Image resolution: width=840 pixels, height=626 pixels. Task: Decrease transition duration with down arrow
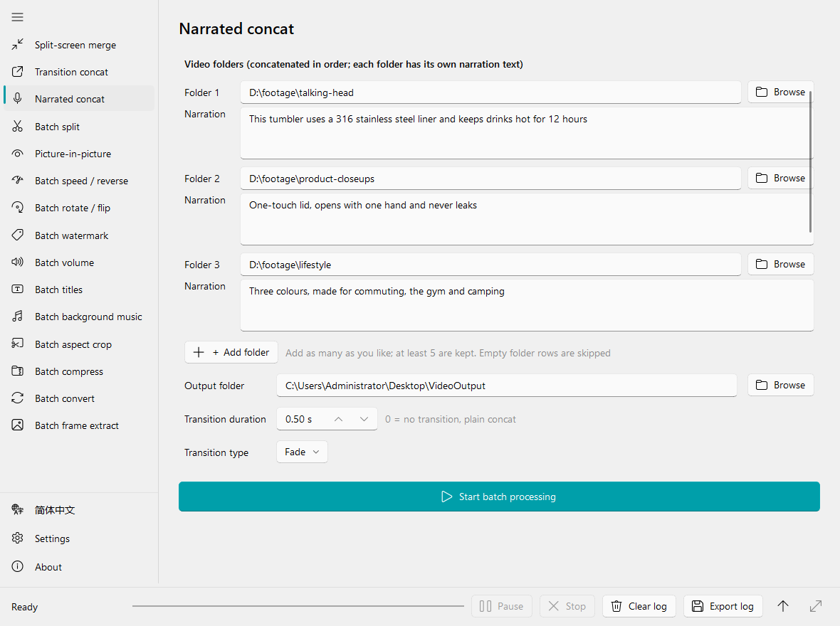364,419
